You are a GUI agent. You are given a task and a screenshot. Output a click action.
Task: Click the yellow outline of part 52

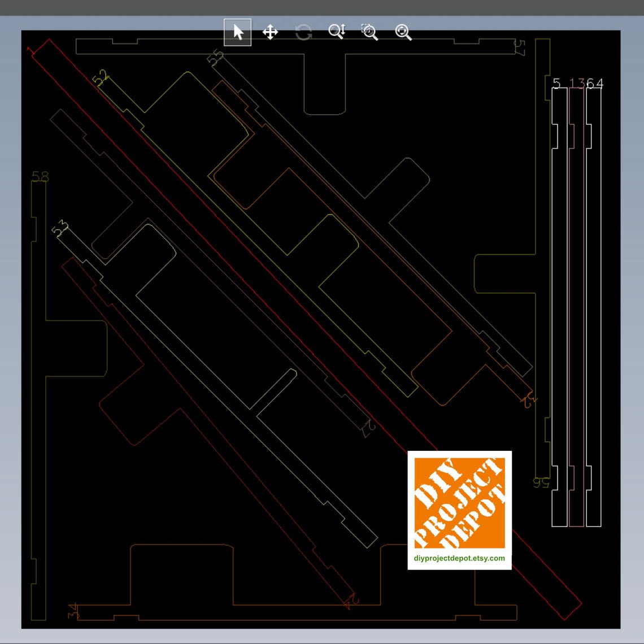tap(101, 76)
